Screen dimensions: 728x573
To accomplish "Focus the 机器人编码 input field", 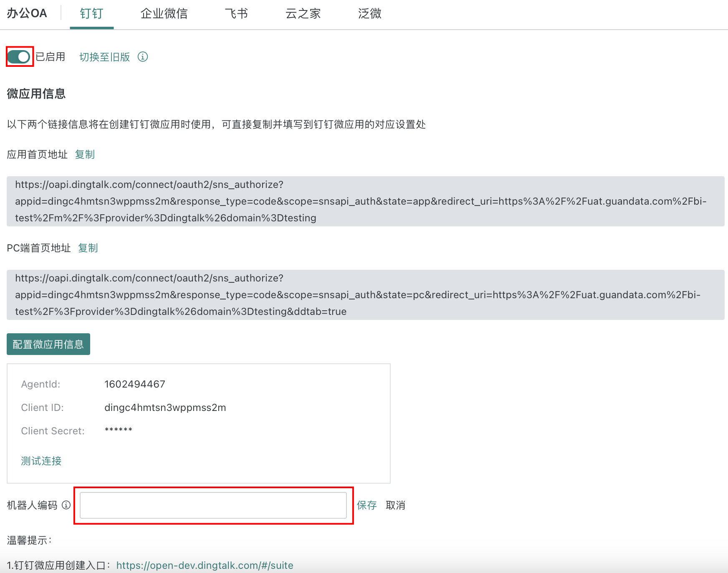I will click(x=213, y=505).
